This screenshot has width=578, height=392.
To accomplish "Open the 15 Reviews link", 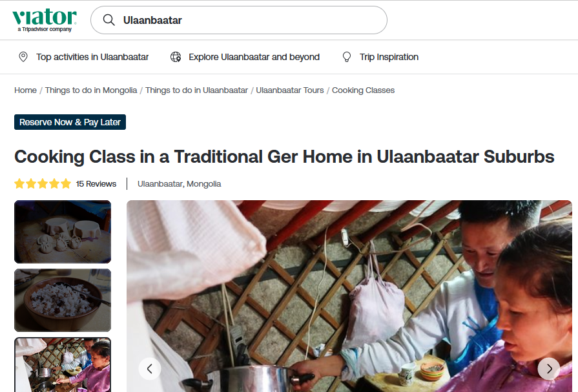I will pyautogui.click(x=96, y=183).
